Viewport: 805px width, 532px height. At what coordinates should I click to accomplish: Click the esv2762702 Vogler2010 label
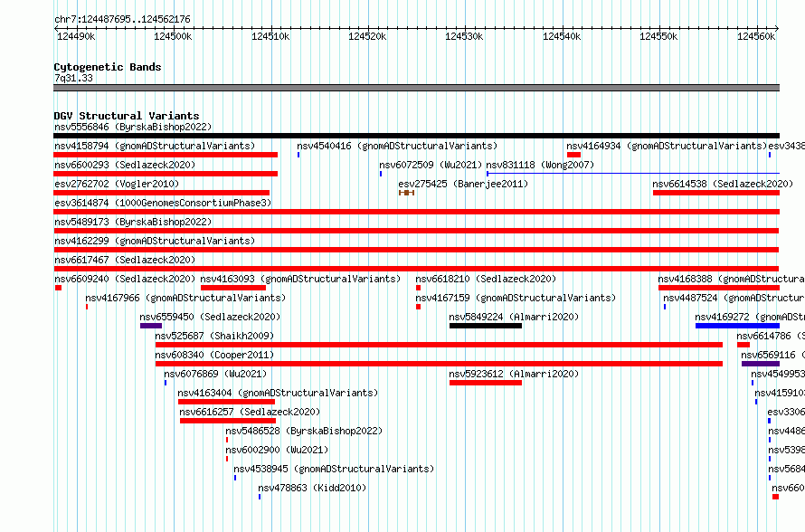117,184
